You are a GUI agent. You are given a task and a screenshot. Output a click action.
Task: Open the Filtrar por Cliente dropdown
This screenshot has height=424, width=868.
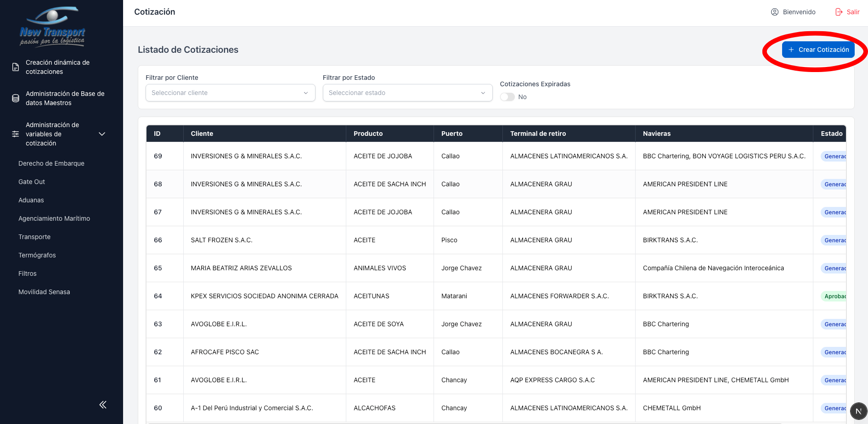click(230, 93)
